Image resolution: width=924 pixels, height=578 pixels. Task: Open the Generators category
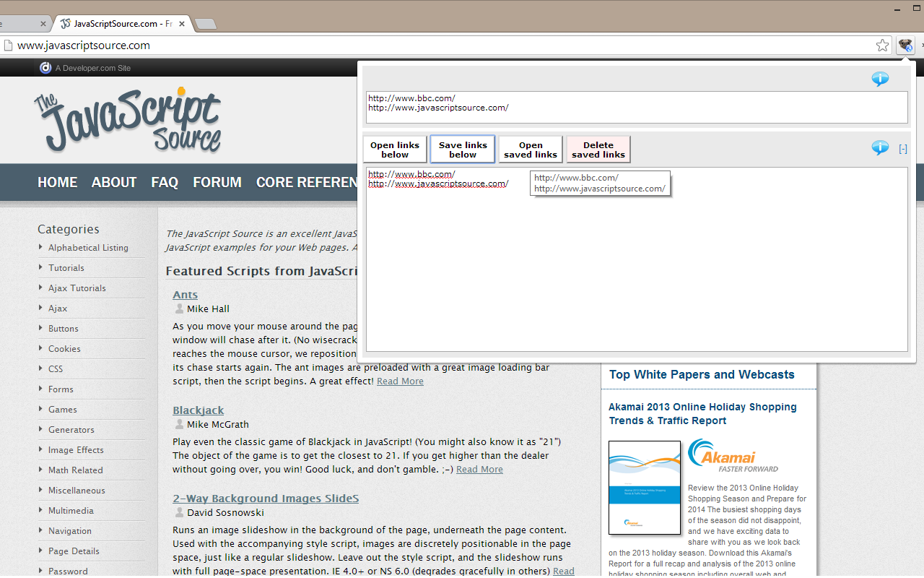71,430
